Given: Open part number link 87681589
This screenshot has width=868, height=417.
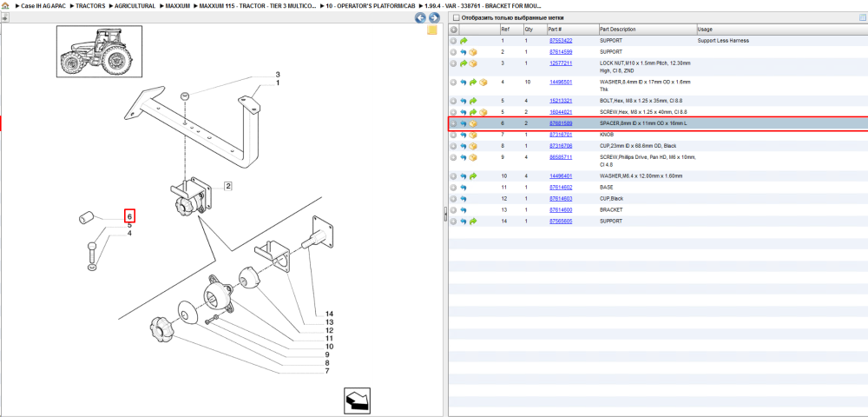Looking at the screenshot, I should click(x=560, y=123).
